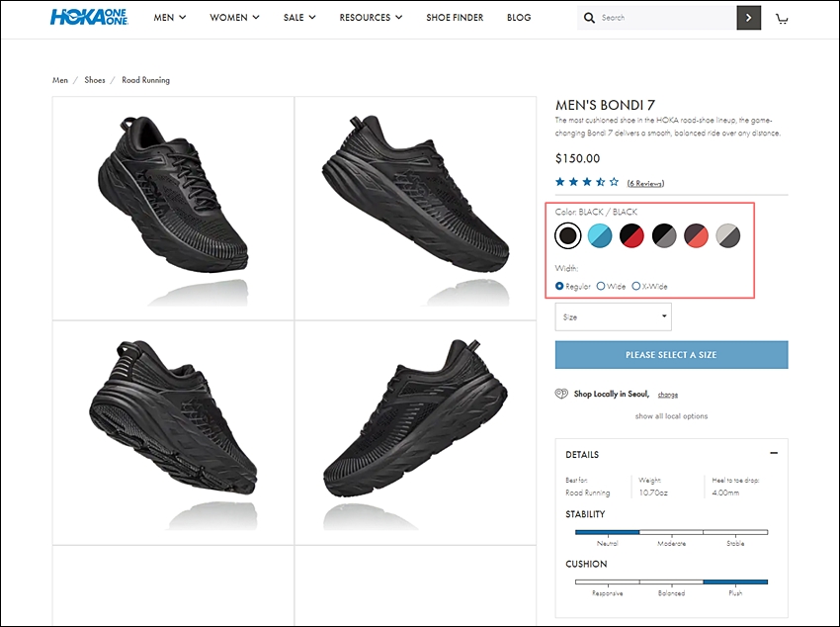Open the 6 Reviews link

pos(645,183)
